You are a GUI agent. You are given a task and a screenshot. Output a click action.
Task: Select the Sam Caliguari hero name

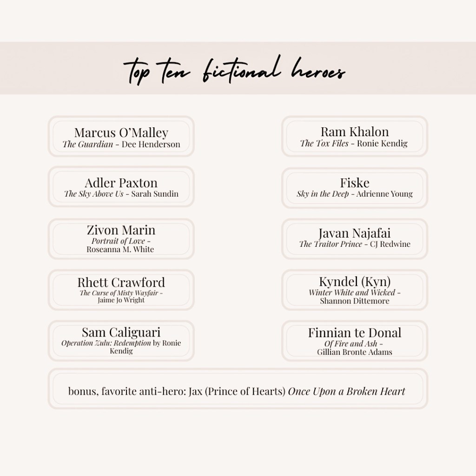121,332
